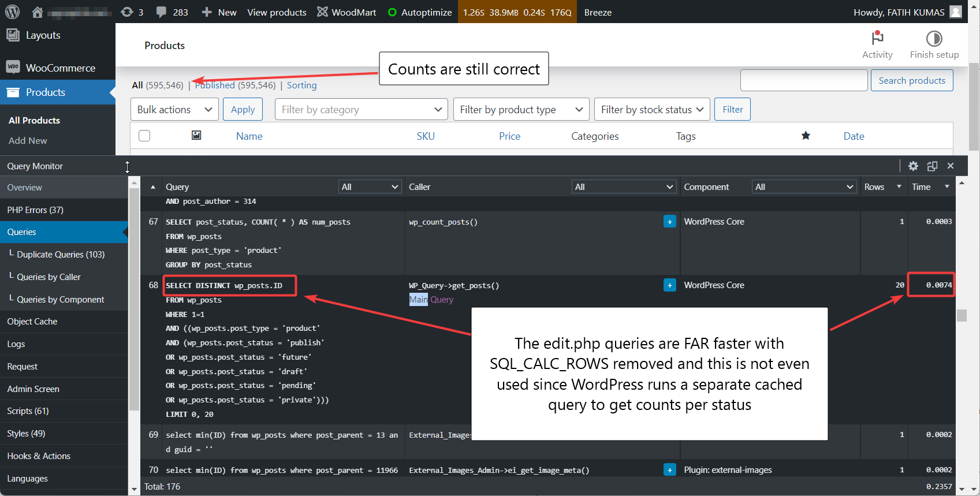980x496 pixels.
Task: Open Filter by stock status dropdown
Action: pos(652,109)
